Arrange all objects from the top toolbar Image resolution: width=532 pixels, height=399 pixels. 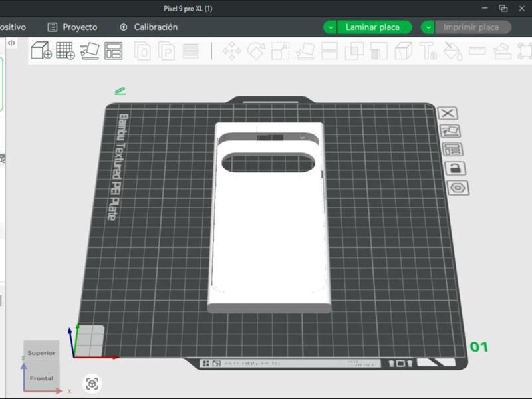pos(113,51)
